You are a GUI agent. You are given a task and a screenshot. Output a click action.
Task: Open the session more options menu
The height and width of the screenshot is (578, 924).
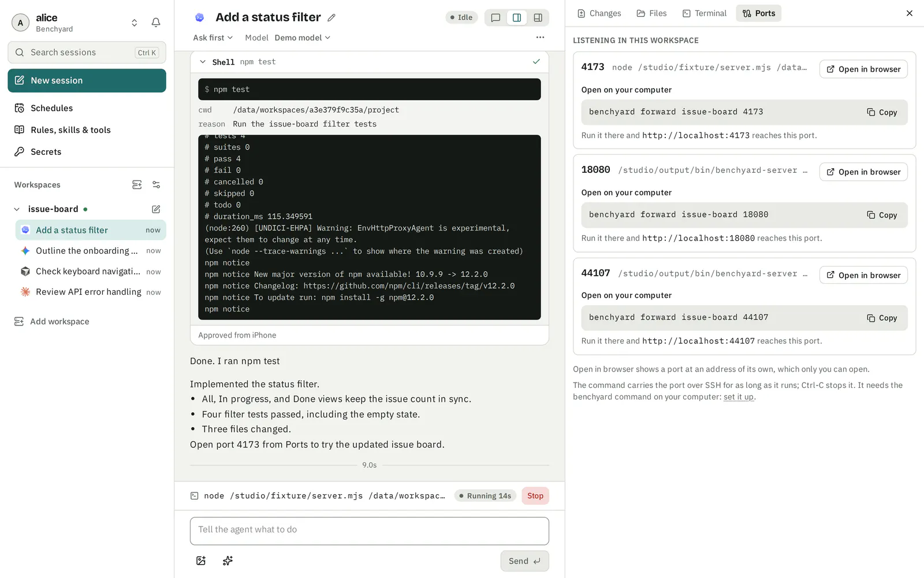coord(540,38)
